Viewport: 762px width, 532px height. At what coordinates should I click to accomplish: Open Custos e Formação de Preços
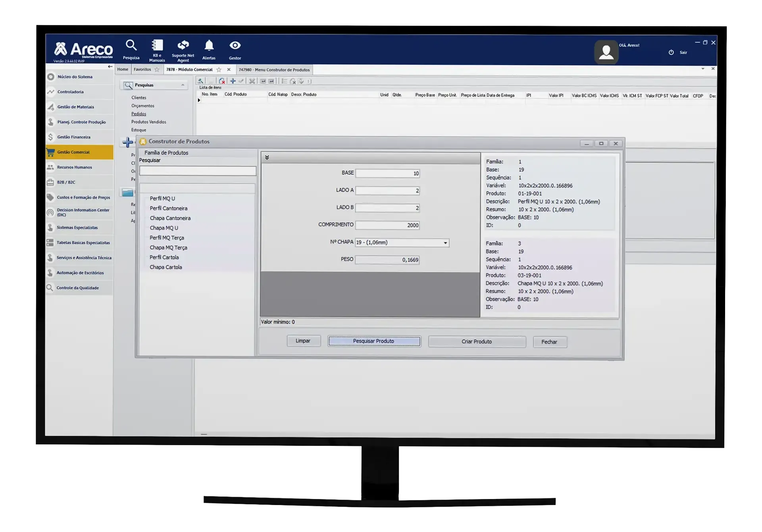[79, 197]
